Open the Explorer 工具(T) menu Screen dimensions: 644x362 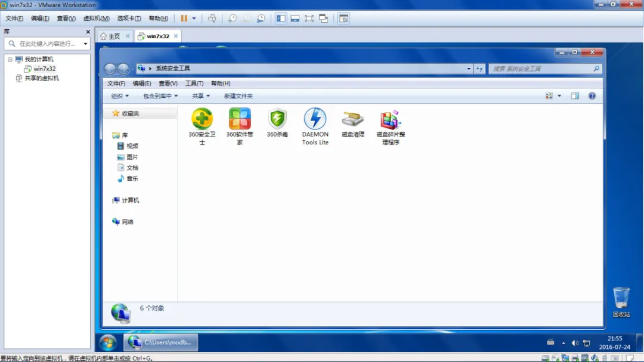coord(194,83)
